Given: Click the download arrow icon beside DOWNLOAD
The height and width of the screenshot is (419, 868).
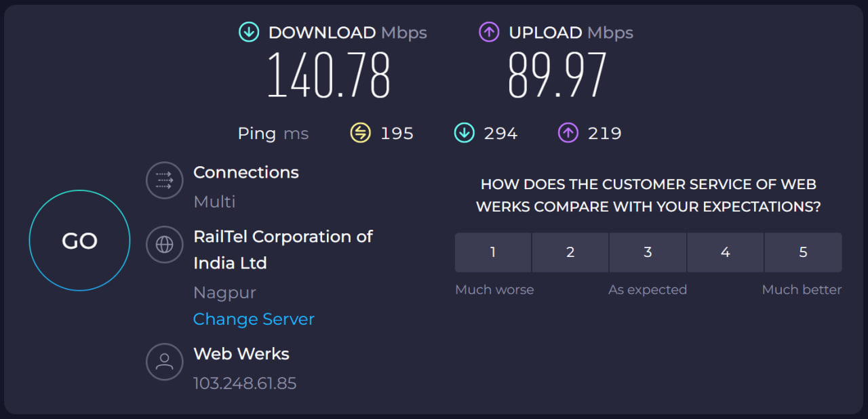Looking at the screenshot, I should click(249, 32).
